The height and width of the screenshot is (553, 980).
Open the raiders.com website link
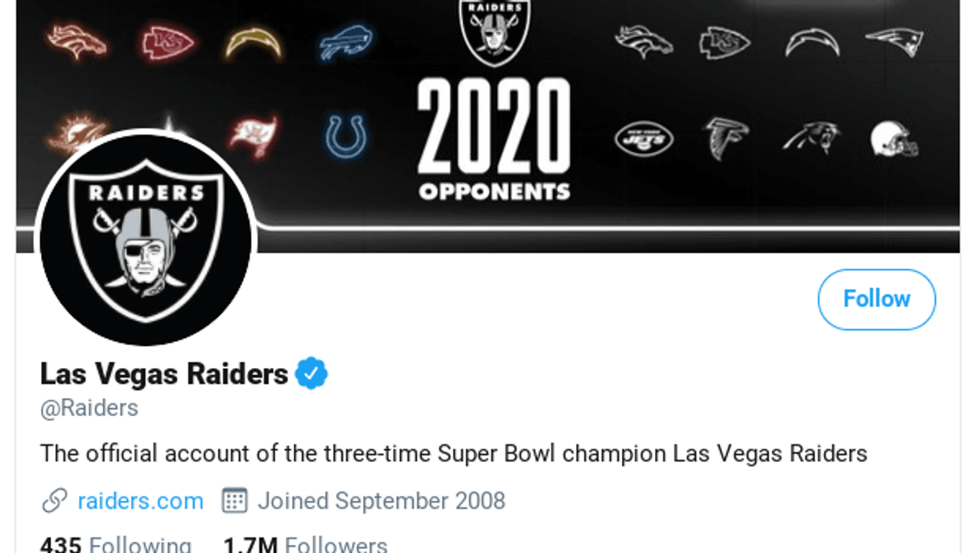click(140, 500)
